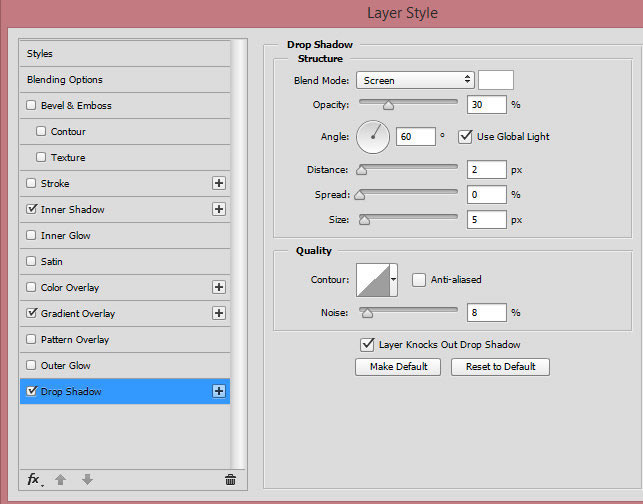Add another Gradient Overlay via plus icon
Viewport: 643px width, 504px height.
219,313
